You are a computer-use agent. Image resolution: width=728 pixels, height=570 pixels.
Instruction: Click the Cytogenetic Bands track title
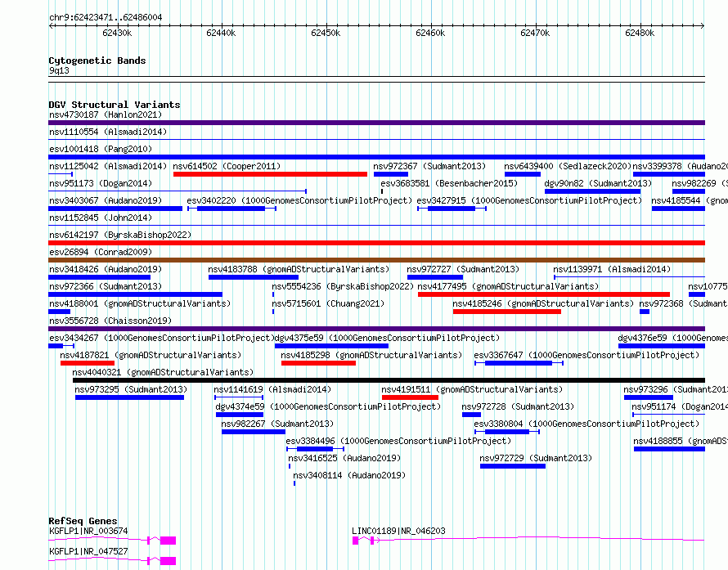tap(97, 61)
